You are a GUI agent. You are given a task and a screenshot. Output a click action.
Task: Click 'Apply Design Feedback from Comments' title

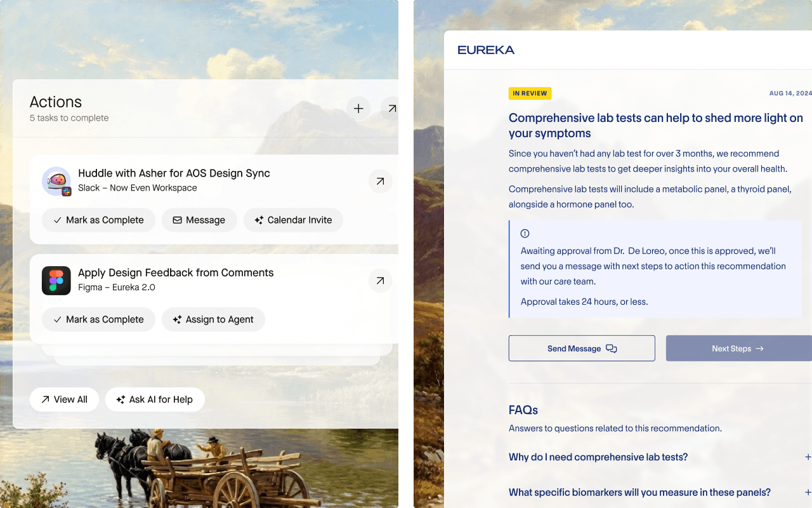click(176, 273)
